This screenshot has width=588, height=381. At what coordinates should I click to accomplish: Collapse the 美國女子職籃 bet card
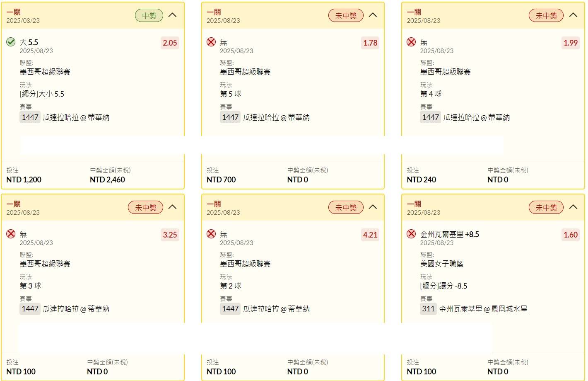tap(573, 207)
